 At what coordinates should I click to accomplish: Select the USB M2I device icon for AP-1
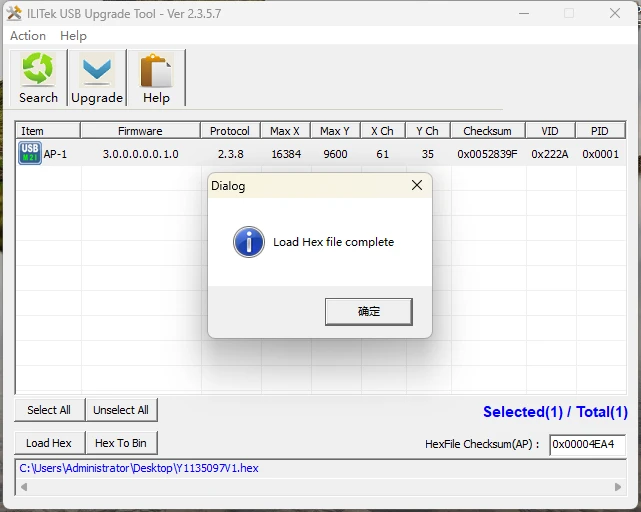pyautogui.click(x=29, y=153)
